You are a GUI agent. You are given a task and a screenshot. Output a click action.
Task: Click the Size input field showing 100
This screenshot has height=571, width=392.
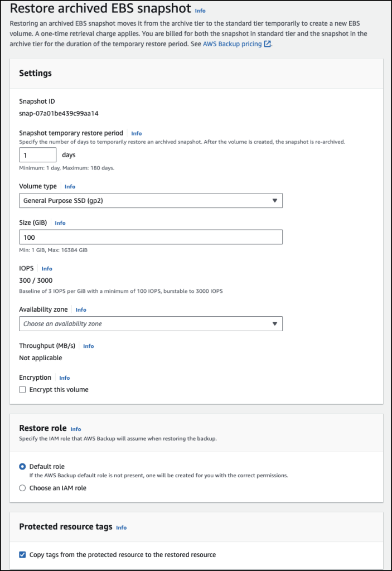click(151, 236)
